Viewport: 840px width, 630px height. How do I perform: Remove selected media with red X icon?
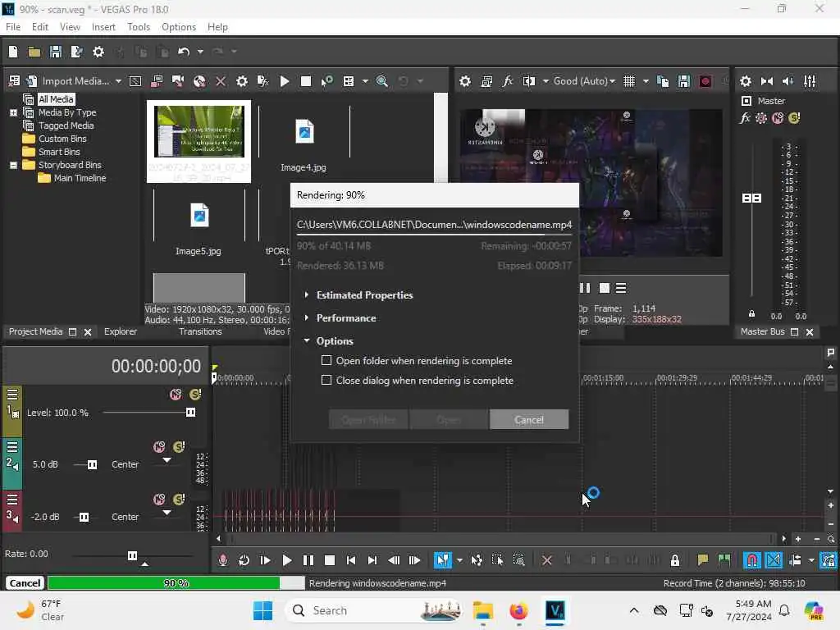click(x=220, y=81)
